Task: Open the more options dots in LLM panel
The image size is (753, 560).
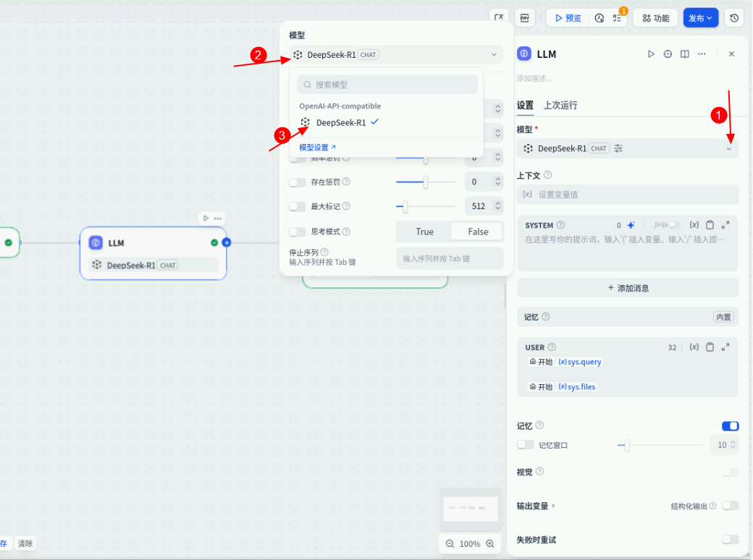Action: pyautogui.click(x=702, y=54)
